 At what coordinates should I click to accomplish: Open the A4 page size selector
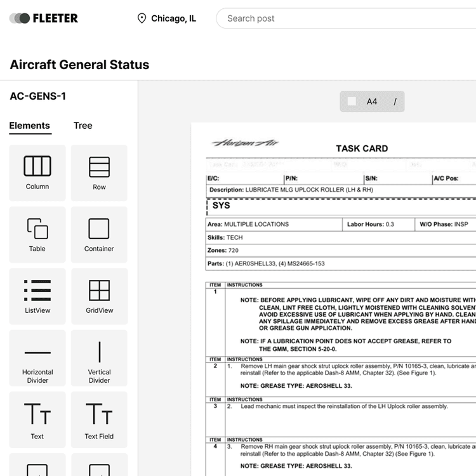(372, 102)
